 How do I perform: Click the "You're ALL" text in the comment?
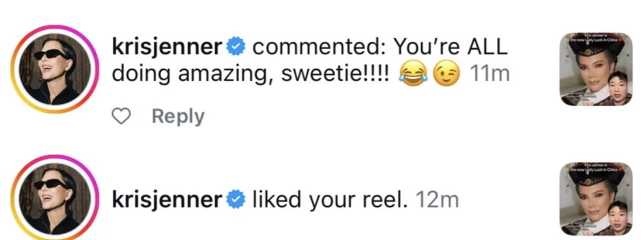coord(452,47)
